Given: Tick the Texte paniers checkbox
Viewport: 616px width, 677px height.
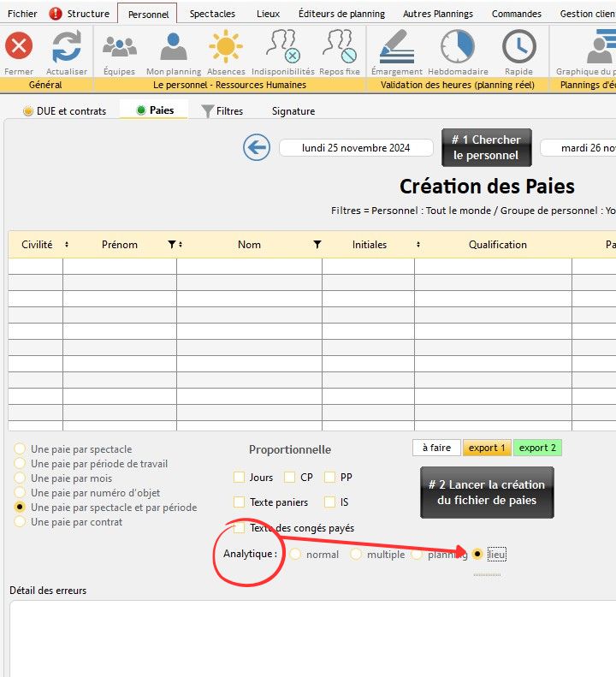Looking at the screenshot, I should pyautogui.click(x=239, y=502).
